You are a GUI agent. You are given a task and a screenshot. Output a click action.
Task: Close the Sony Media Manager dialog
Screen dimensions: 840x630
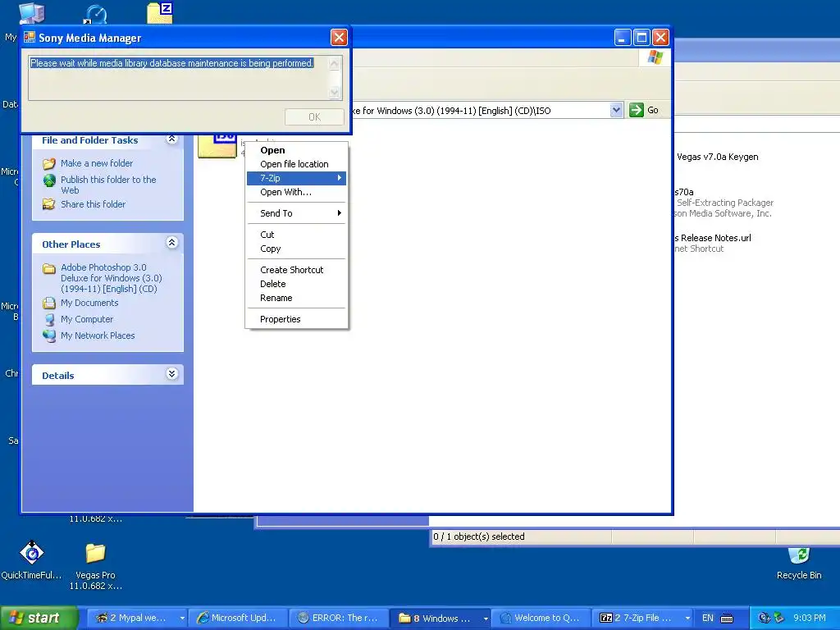[339, 38]
